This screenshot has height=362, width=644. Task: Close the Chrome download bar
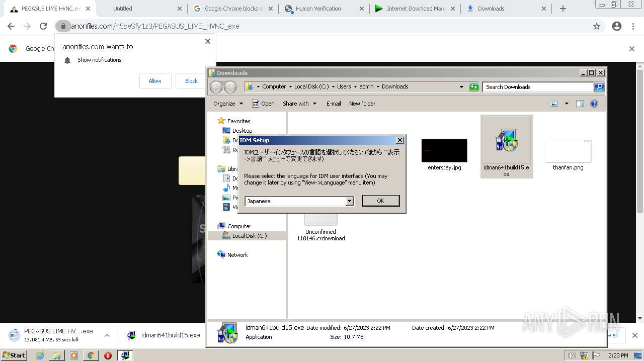(634, 335)
